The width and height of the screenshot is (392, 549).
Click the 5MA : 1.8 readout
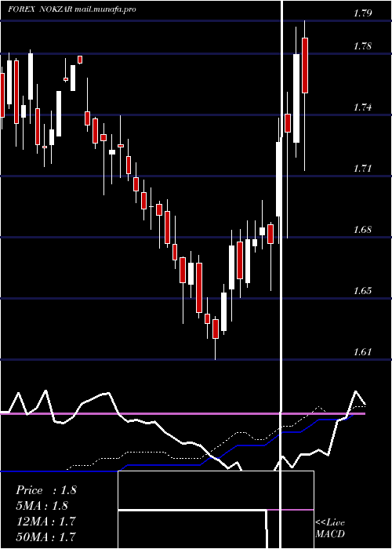pyautogui.click(x=42, y=506)
